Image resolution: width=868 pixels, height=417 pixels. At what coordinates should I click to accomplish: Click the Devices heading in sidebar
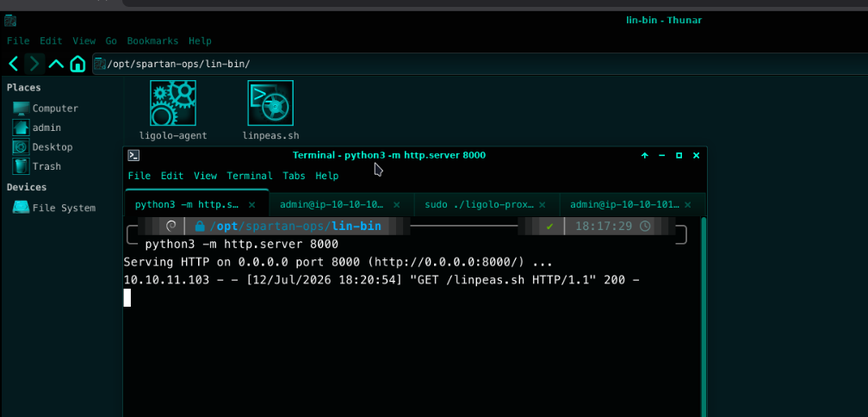(x=27, y=187)
